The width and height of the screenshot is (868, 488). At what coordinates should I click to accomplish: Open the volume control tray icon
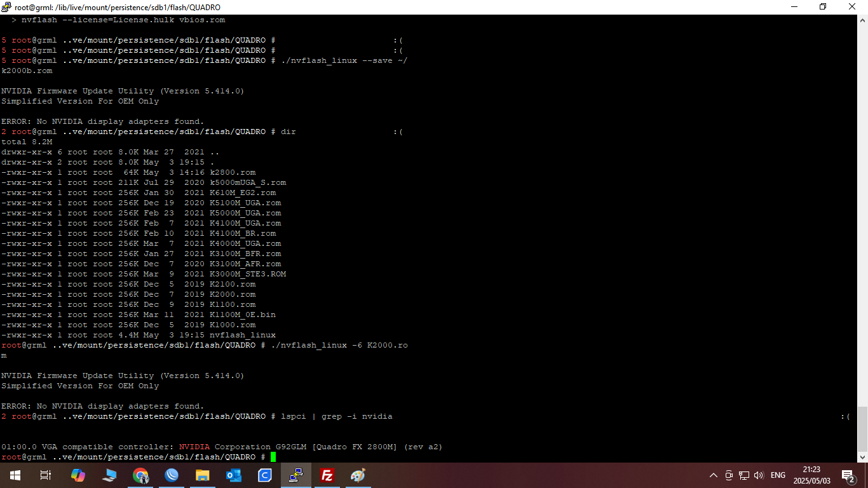(x=759, y=475)
